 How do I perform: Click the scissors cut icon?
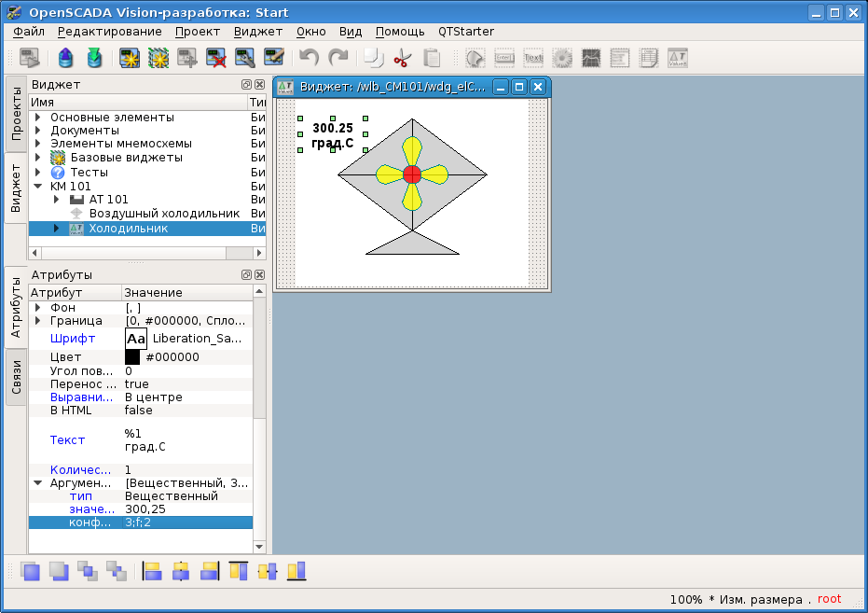tap(402, 58)
